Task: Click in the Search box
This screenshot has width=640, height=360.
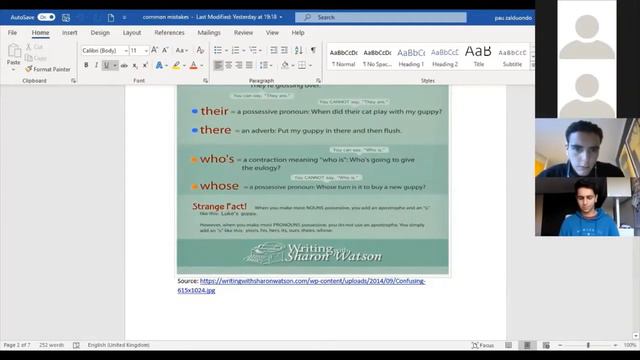Action: pyautogui.click(x=381, y=17)
